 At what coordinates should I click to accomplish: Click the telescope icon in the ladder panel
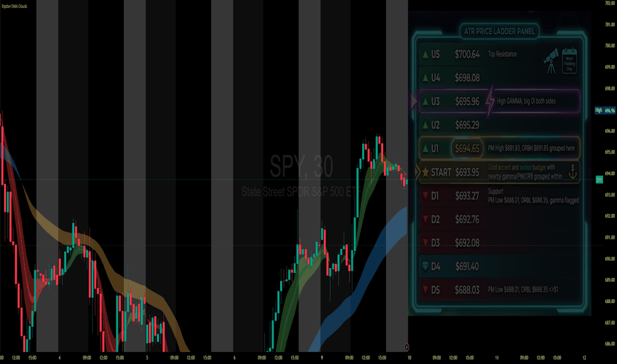[551, 61]
